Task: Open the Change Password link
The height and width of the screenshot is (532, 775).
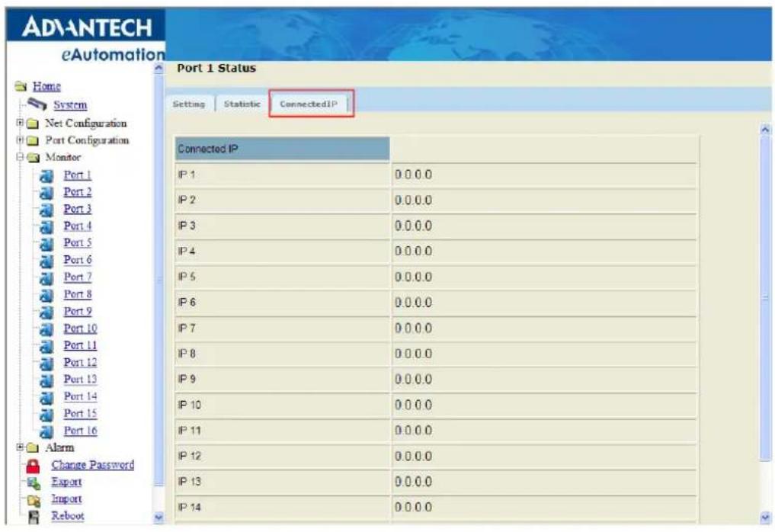Action: point(92,465)
